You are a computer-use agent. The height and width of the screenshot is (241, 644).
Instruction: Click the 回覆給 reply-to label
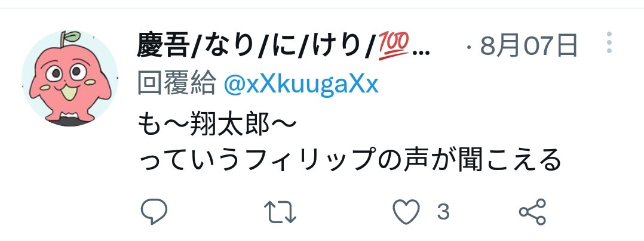177,84
